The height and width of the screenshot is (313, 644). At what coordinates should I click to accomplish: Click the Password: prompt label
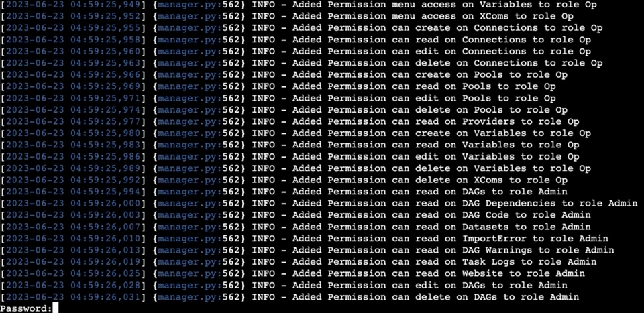coord(26,308)
